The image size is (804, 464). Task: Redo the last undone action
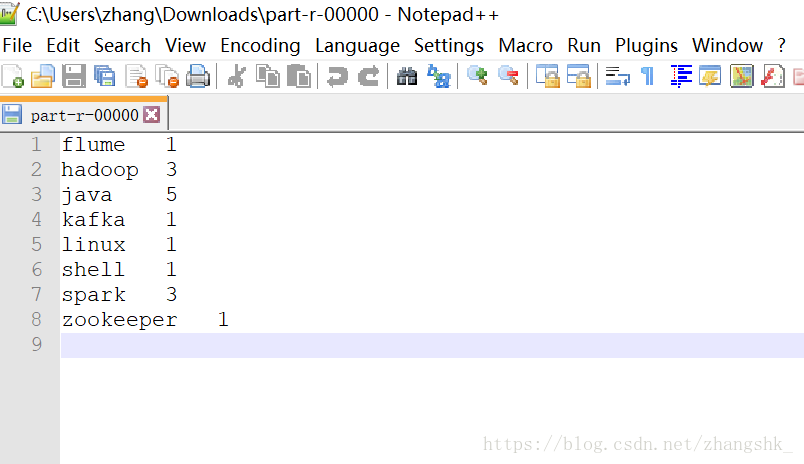point(368,76)
